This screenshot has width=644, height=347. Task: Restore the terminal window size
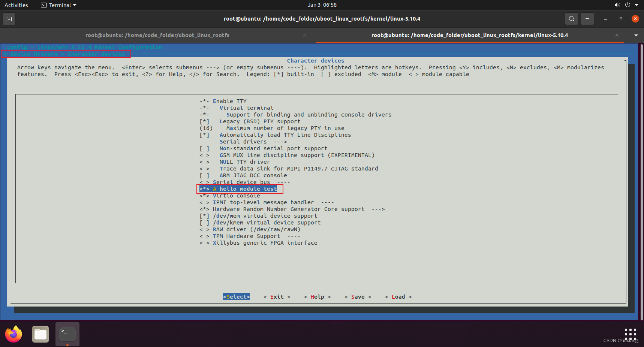pos(620,19)
